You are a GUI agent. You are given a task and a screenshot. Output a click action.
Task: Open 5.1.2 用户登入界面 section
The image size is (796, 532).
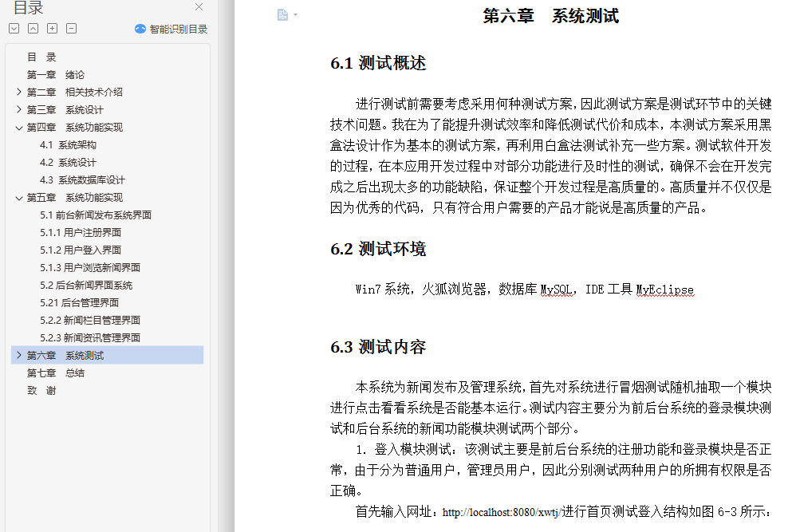[x=81, y=250]
